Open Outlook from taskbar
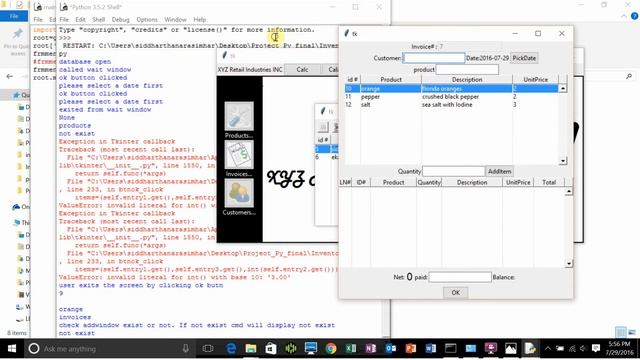640x360 pixels. [x=391, y=349]
